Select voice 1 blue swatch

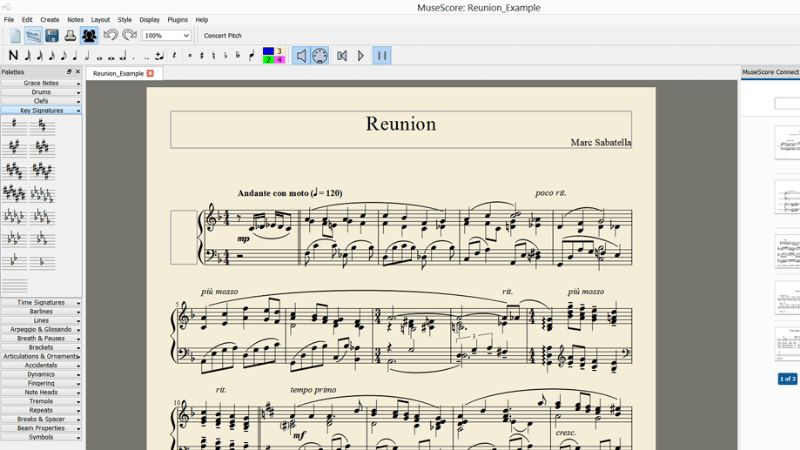(268, 51)
